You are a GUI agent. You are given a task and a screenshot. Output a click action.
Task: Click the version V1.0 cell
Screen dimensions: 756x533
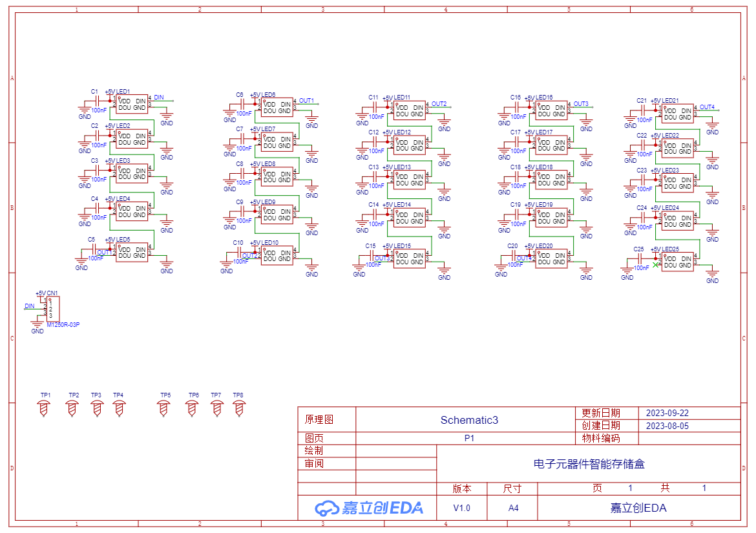tap(462, 508)
